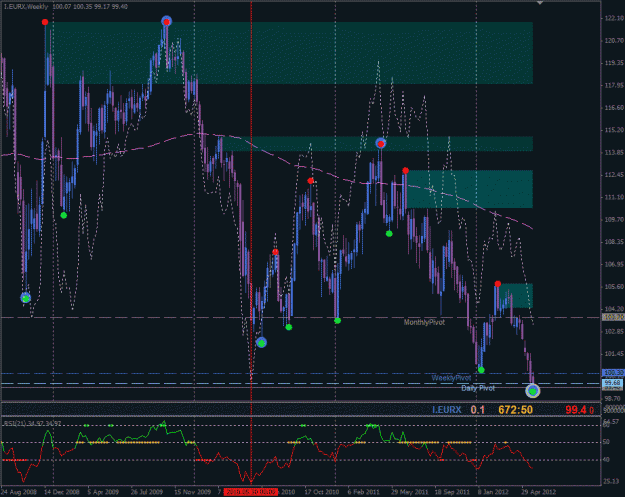The image size is (625, 497).
Task: Click the 106.95 price axis label
Action: [x=614, y=264]
